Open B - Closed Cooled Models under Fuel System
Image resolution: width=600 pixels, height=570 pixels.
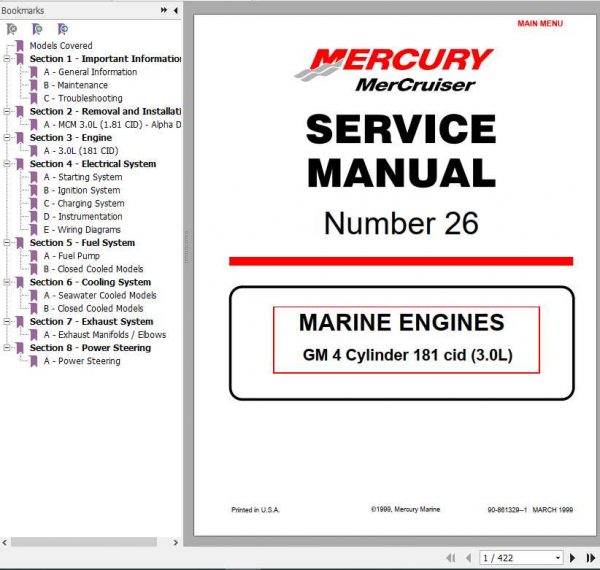(93, 269)
